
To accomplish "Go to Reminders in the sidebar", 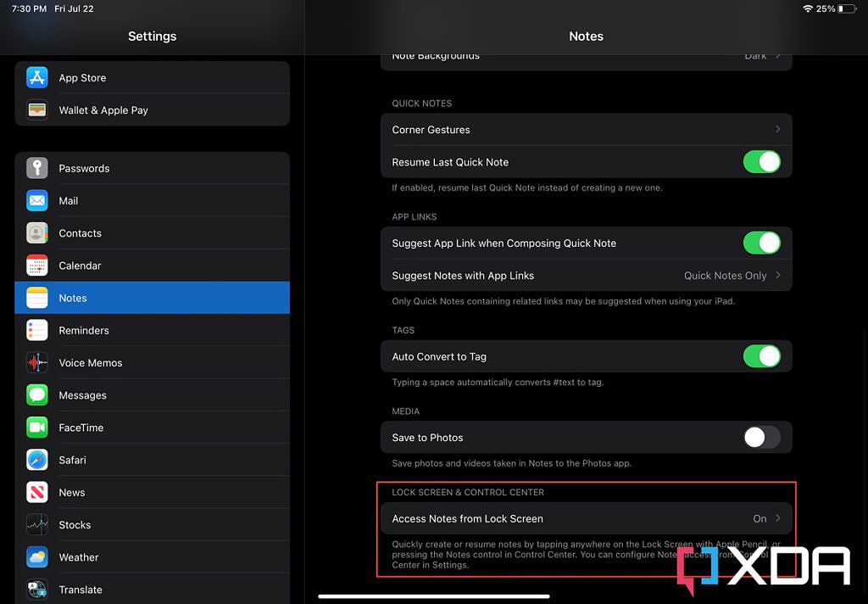I will 153,331.
